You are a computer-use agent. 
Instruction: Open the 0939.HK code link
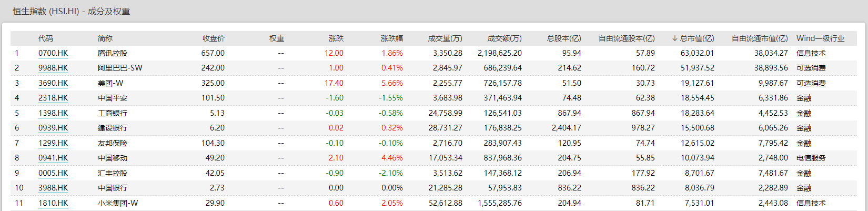(x=53, y=128)
